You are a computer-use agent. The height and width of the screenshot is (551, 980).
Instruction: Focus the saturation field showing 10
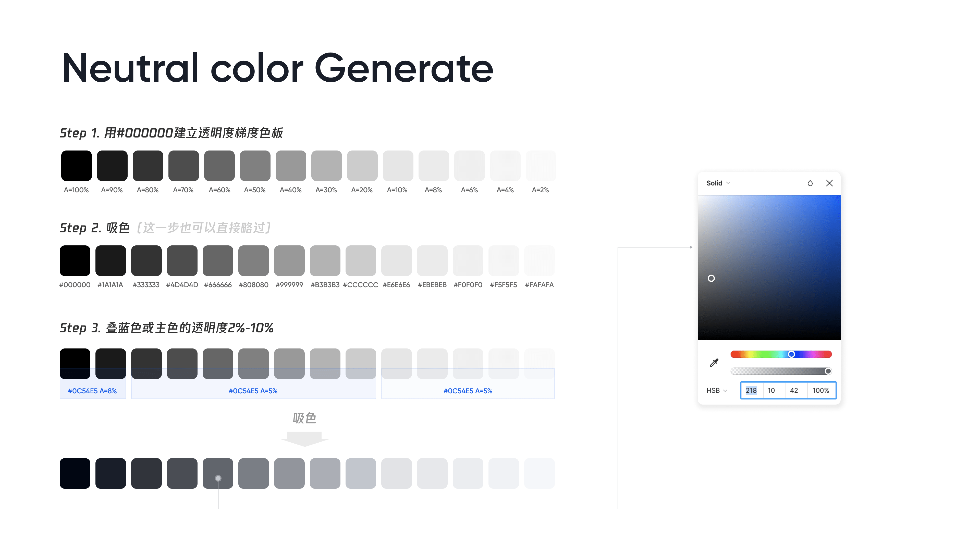[x=771, y=391]
